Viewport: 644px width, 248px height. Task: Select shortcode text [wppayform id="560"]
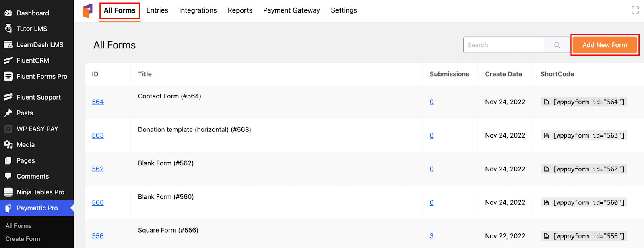(589, 202)
